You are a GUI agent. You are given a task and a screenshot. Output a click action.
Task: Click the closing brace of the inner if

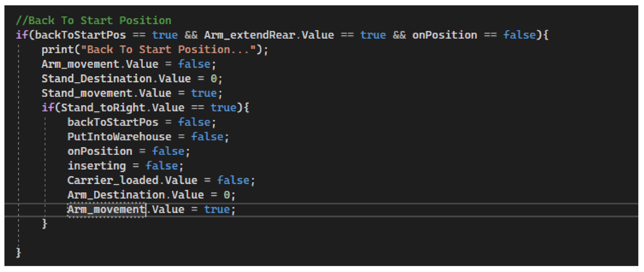pos(44,224)
